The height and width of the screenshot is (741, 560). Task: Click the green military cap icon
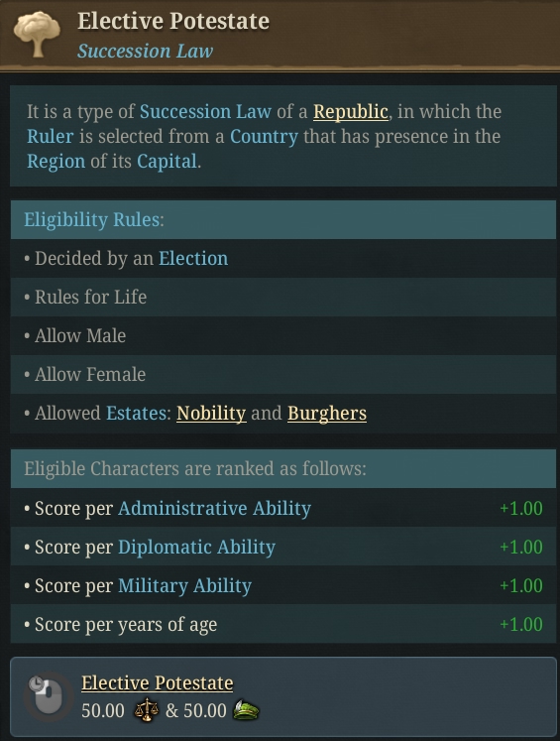[246, 710]
